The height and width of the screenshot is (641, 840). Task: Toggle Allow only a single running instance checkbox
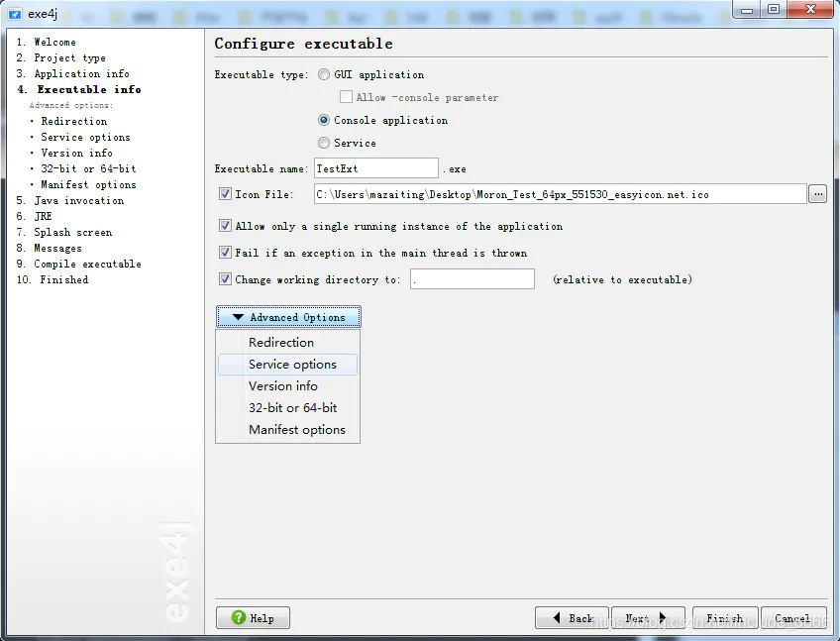coord(225,226)
